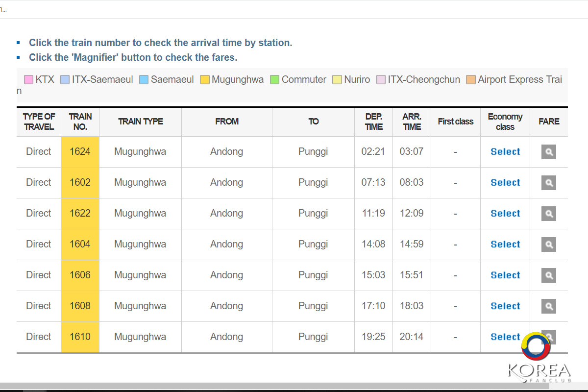Open fare lookup for train 1606
588x392 pixels.
548,275
